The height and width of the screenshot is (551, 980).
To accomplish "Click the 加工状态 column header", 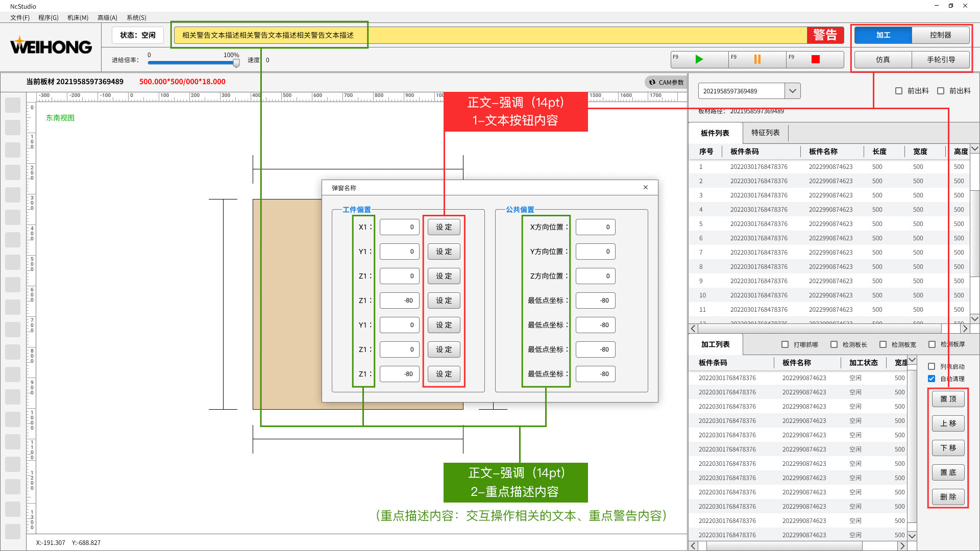I will (x=863, y=363).
